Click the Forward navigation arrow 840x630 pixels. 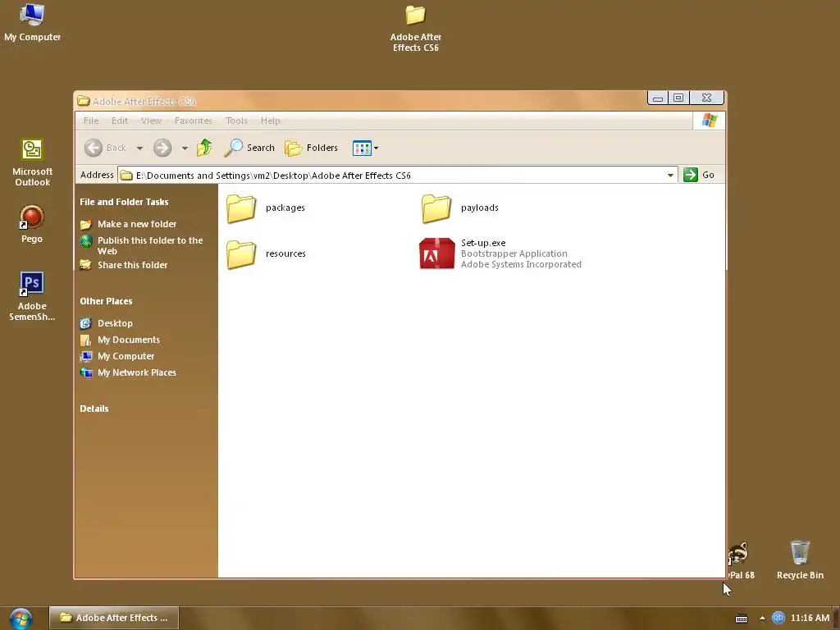[x=162, y=148]
